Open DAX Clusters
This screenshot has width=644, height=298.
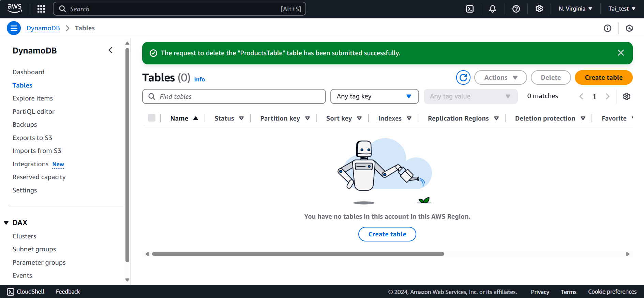pyautogui.click(x=24, y=236)
